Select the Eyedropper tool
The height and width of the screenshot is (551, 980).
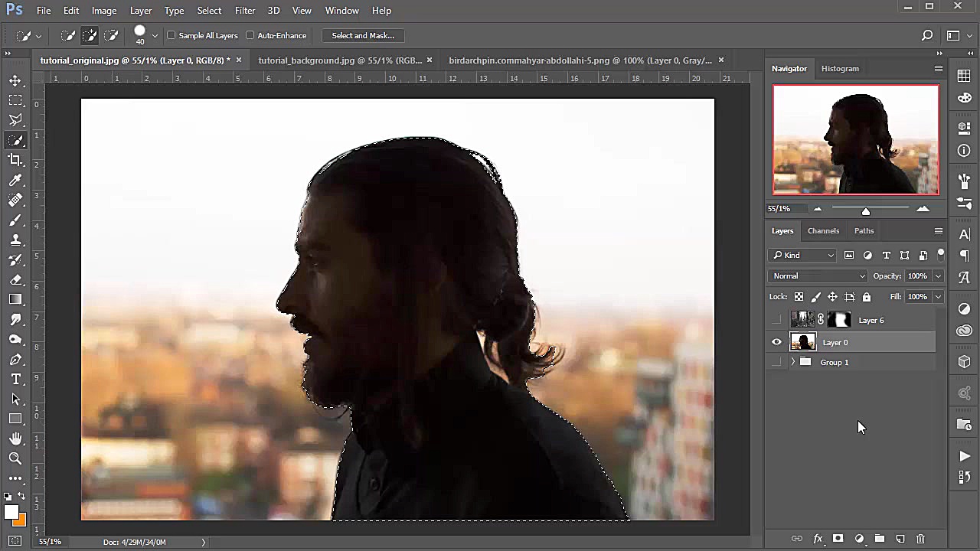15,180
